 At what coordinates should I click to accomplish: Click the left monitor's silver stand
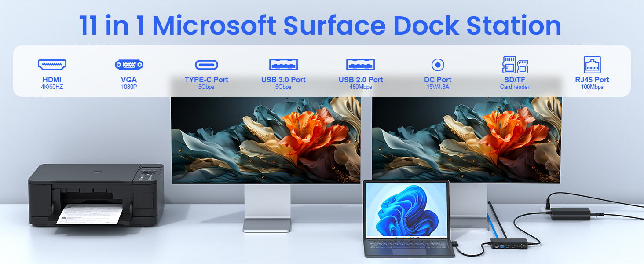point(267,208)
